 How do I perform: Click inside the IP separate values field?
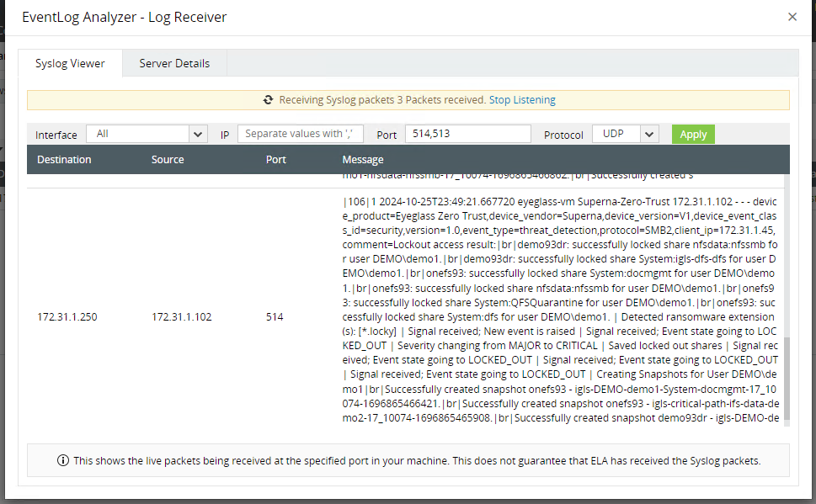click(x=299, y=133)
